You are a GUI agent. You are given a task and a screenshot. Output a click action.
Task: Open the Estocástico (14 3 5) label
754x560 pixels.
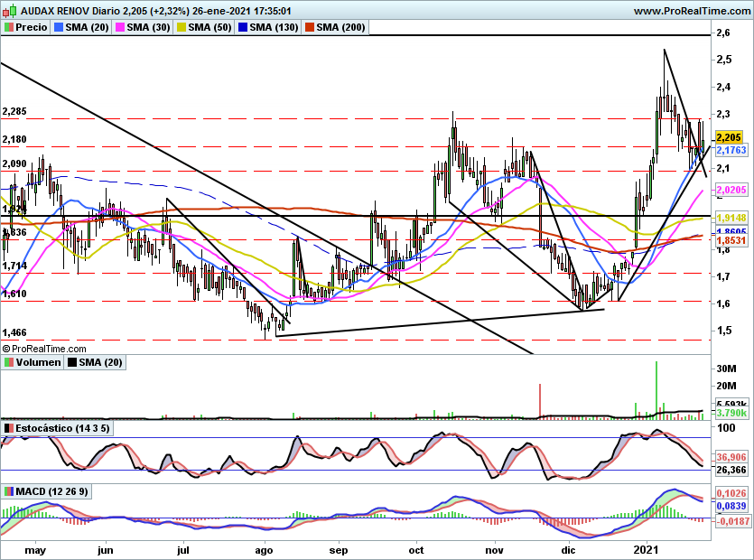pos(62,428)
